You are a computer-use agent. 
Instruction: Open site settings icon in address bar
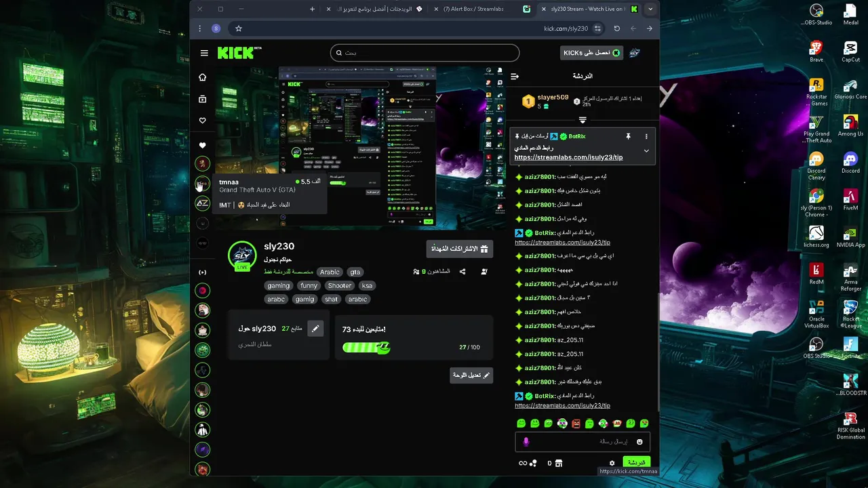[597, 28]
